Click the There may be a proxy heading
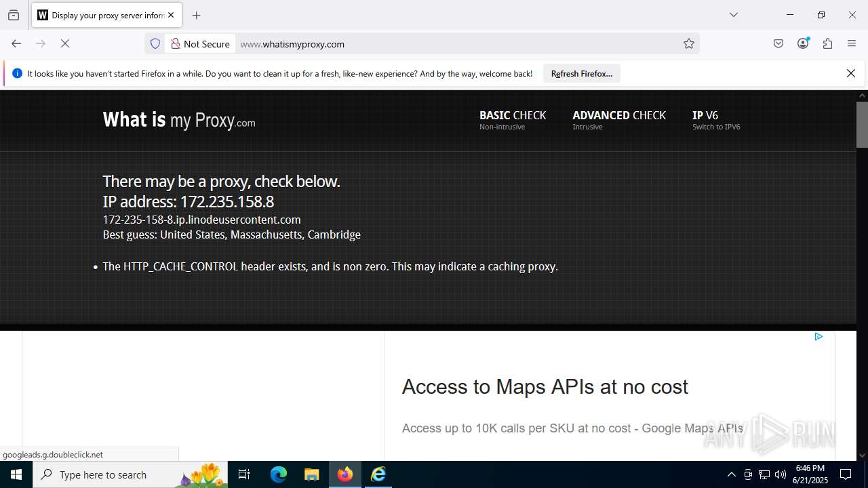868x488 pixels. click(221, 182)
